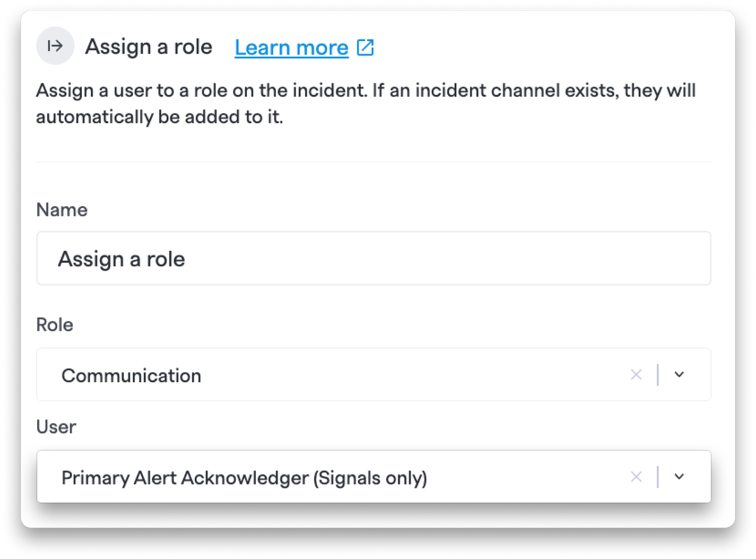Open the User dropdown field

pos(373,477)
